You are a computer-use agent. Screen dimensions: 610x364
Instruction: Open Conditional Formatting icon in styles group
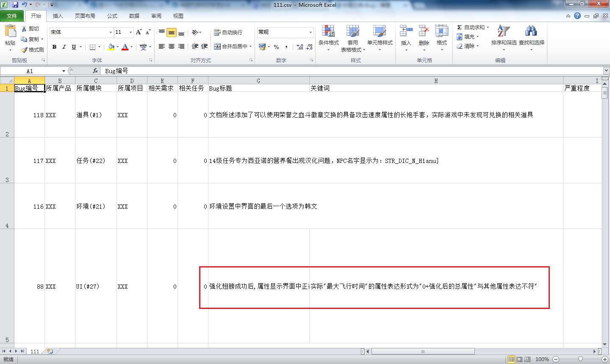(x=328, y=32)
